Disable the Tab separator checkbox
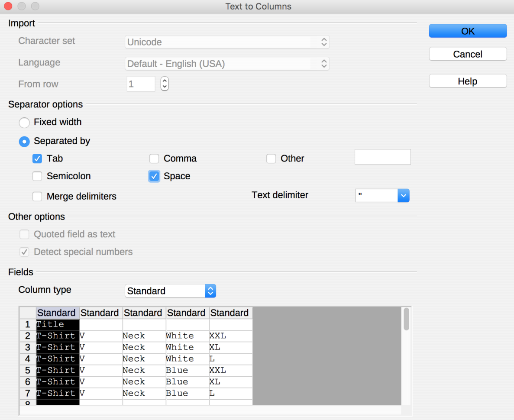The width and height of the screenshot is (514, 420). pos(37,158)
